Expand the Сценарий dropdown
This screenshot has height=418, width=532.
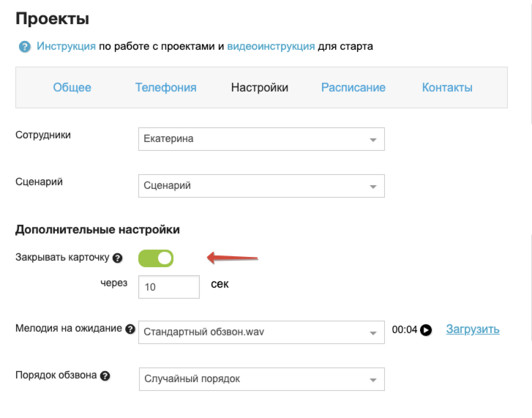point(261,186)
